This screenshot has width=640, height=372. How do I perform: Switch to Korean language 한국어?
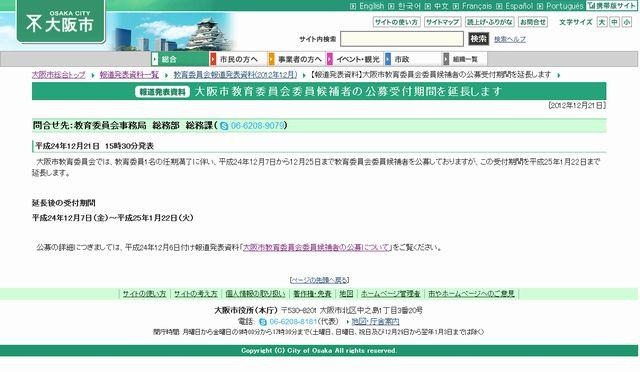point(409,6)
